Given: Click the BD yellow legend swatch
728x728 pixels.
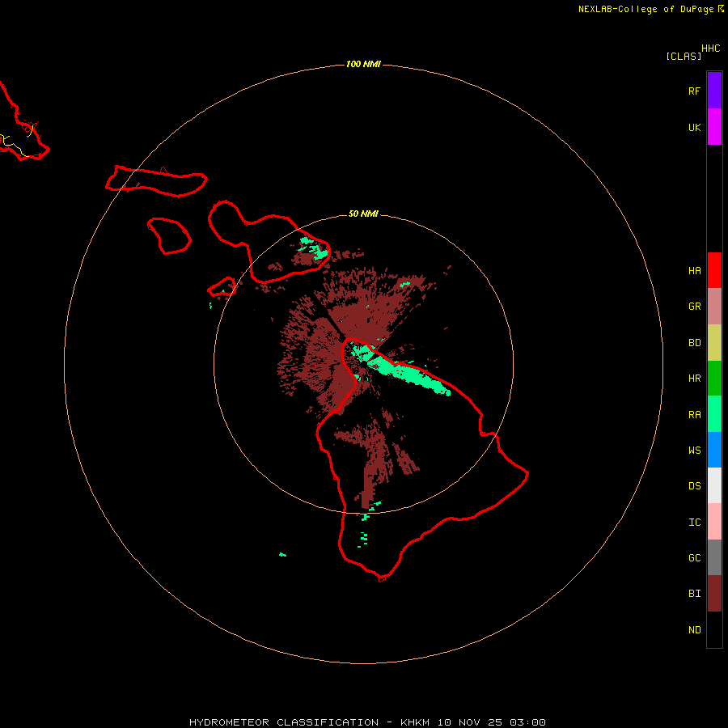Looking at the screenshot, I should click(714, 343).
